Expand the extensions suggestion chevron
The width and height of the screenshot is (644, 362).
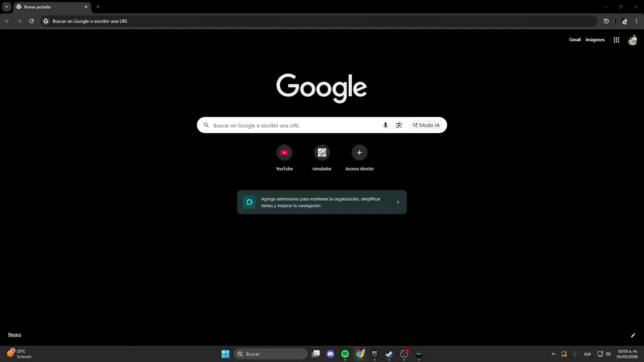(398, 202)
